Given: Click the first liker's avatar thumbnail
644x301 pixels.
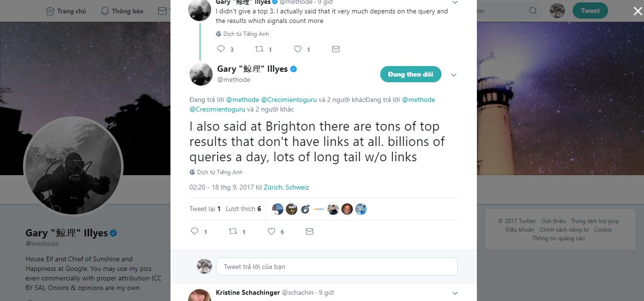Looking at the screenshot, I should tap(278, 209).
